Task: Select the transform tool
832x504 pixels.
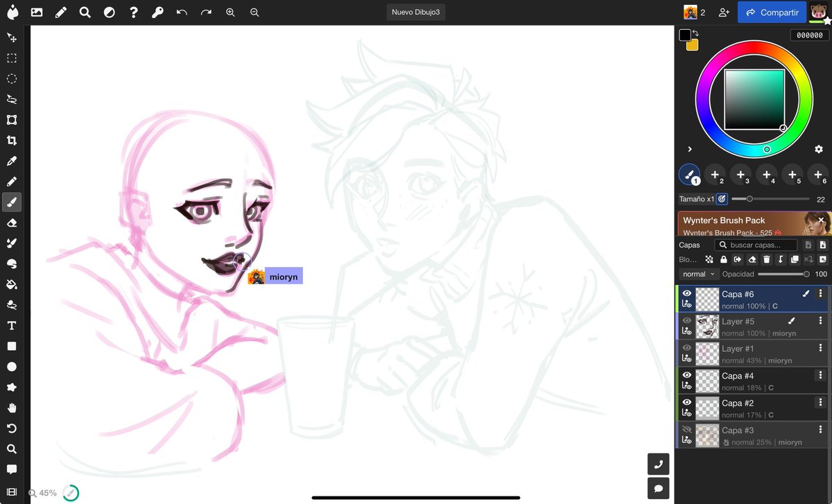Action: coord(12,120)
